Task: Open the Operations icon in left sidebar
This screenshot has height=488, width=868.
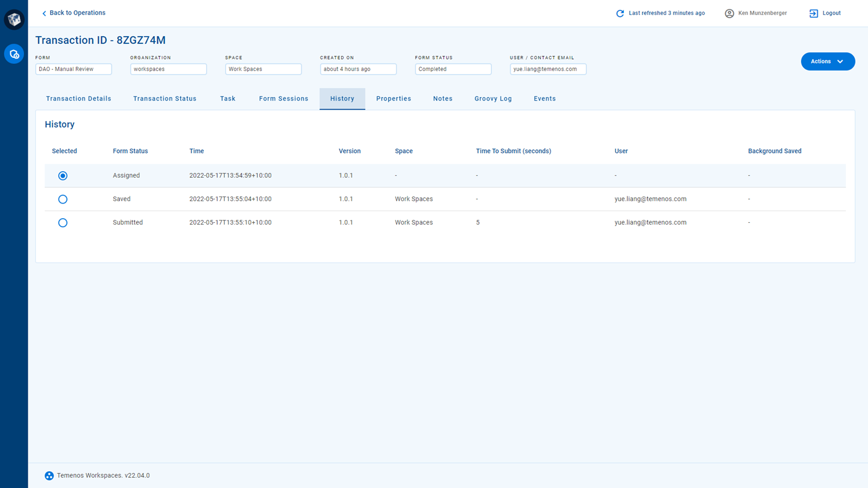Action: (14, 54)
